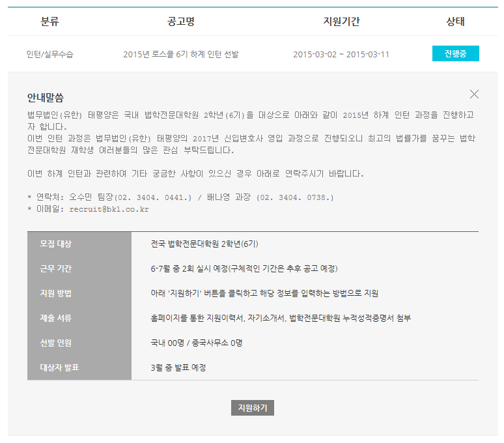The width and height of the screenshot is (504, 443).
Task: Click the 지원 방법 row label
Action: pos(55,293)
